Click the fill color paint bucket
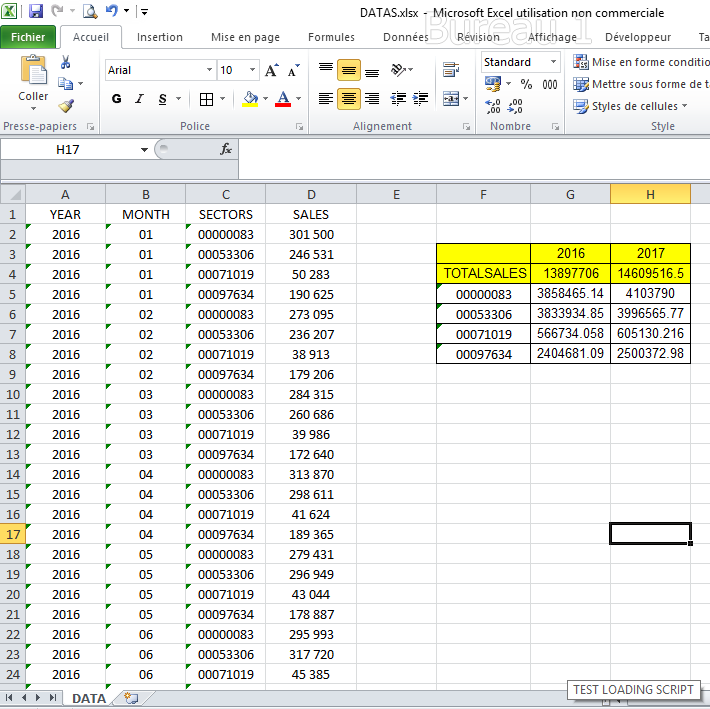Screen dimensions: 710x709 250,99
